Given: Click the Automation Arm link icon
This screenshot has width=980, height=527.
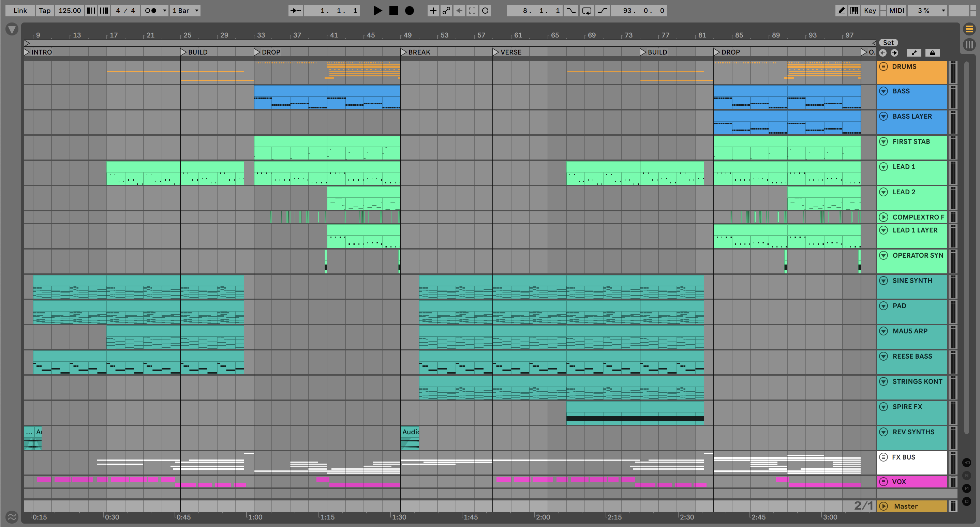Looking at the screenshot, I should 446,11.
